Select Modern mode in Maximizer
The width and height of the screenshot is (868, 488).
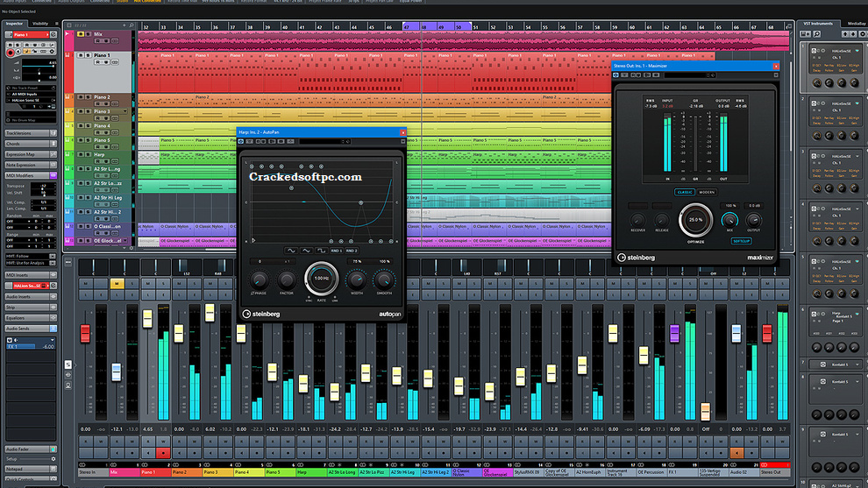(x=707, y=192)
